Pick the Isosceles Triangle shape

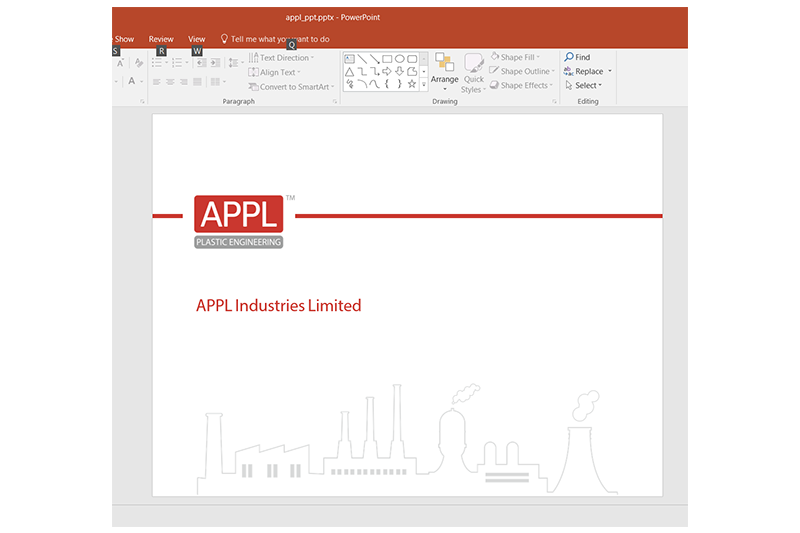coord(349,72)
